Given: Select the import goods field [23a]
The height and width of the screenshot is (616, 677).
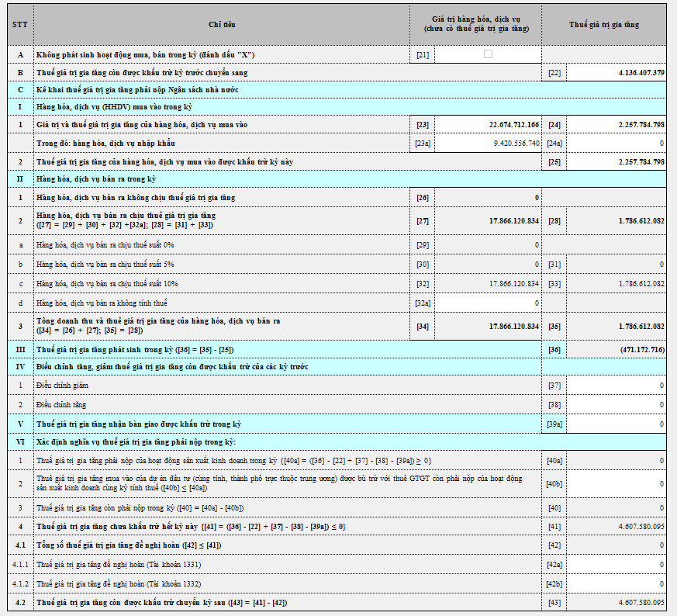Looking at the screenshot, I should pos(488,144).
